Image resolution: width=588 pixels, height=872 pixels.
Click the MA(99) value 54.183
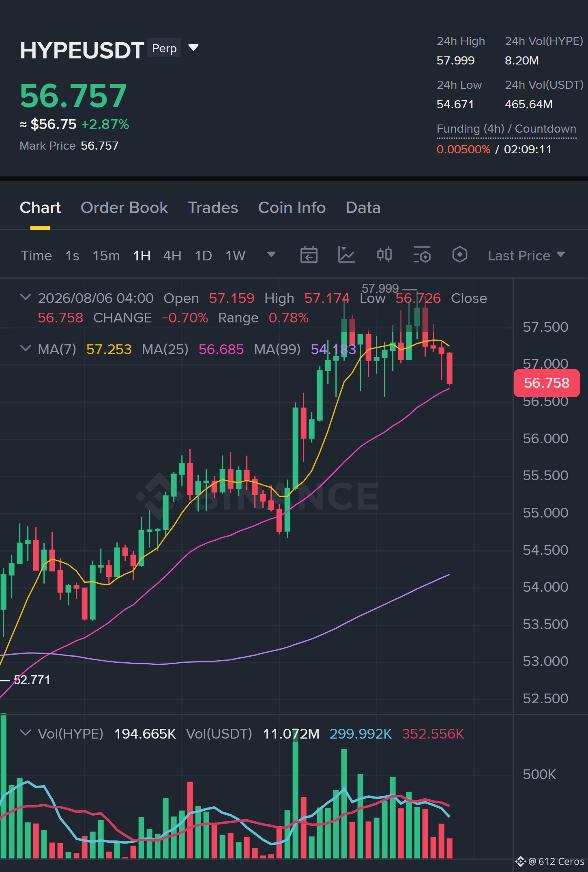[333, 349]
